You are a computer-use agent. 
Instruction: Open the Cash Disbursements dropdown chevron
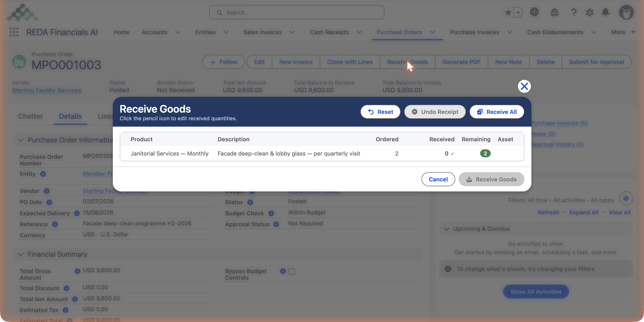click(594, 32)
